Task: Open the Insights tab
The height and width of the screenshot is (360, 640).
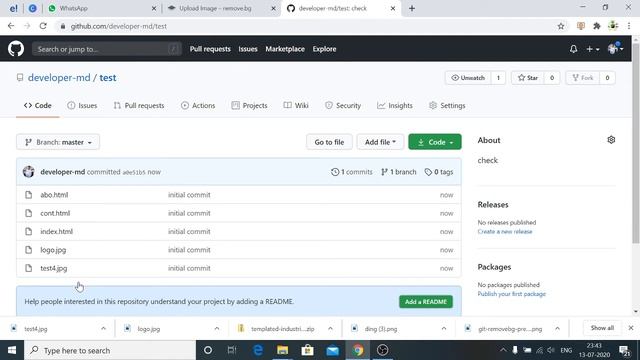Action: 395,106
